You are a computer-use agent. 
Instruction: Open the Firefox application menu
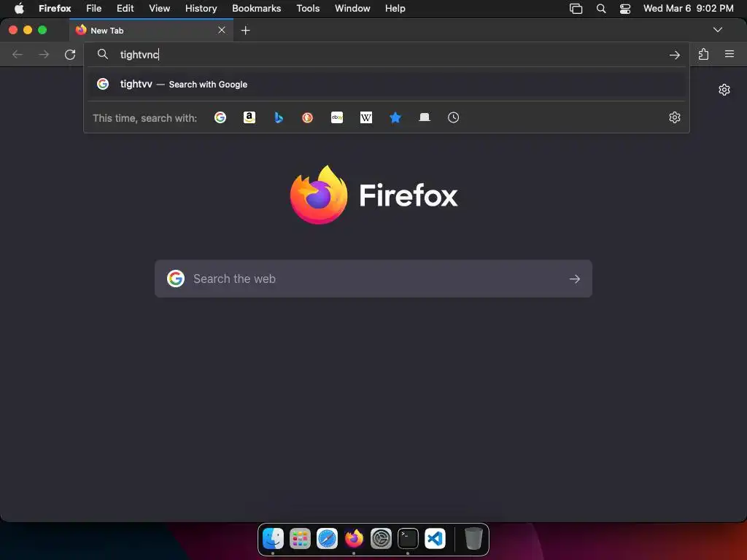point(55,9)
